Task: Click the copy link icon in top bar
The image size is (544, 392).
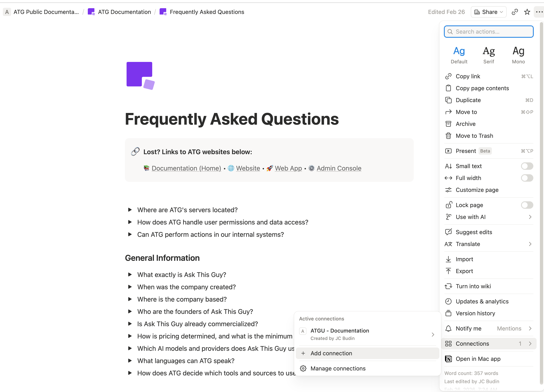Action: pyautogui.click(x=515, y=12)
